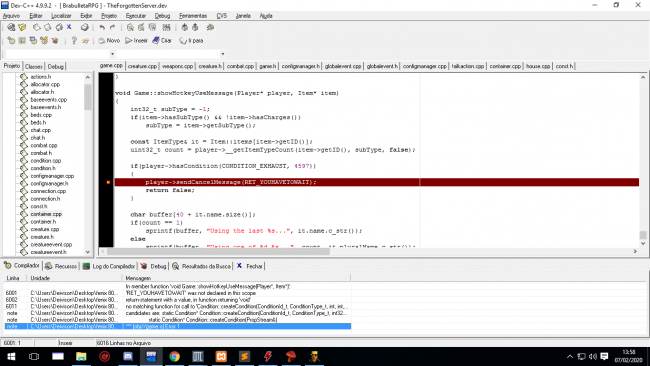Select actions.h in the project tree
Image resolution: width=650 pixels, height=366 pixels.
[41, 77]
